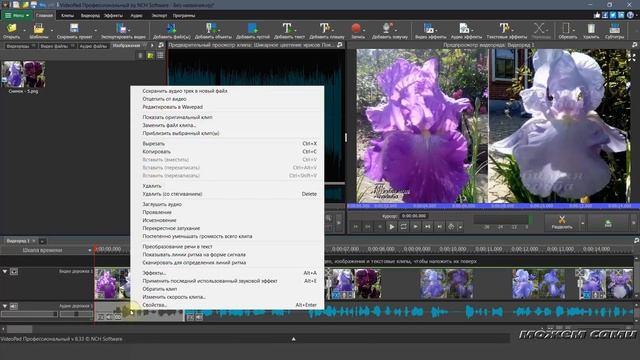Switch to the Клипы ribbon tab
640x360 pixels.
pyautogui.click(x=67, y=16)
